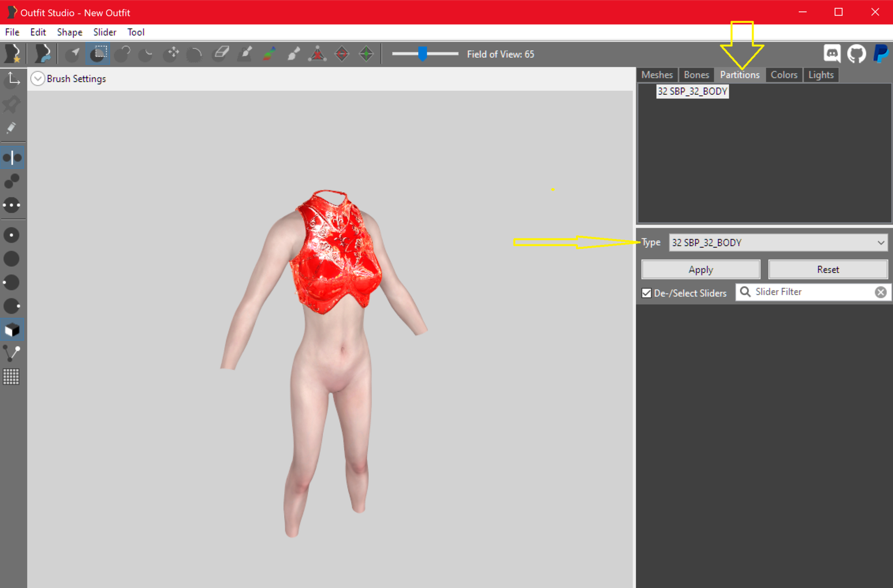Clear the Slider Filter text

click(x=880, y=292)
